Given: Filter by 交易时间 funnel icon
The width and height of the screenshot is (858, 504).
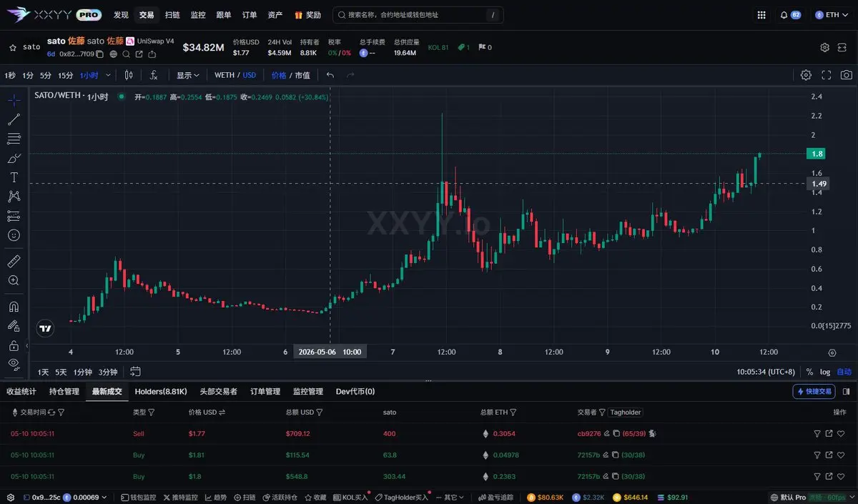Looking at the screenshot, I should click(x=61, y=412).
